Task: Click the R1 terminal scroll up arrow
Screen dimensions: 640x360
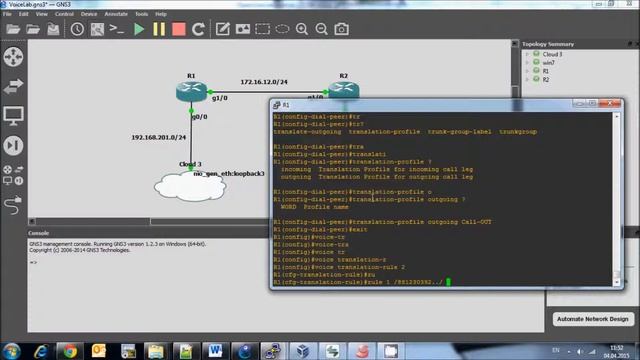Action: tap(617, 116)
